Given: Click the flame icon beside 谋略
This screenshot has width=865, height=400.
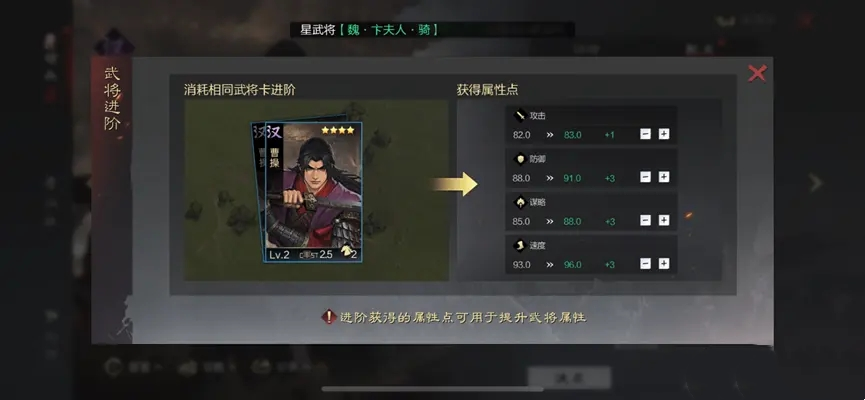Looking at the screenshot, I should pyautogui.click(x=520, y=202).
